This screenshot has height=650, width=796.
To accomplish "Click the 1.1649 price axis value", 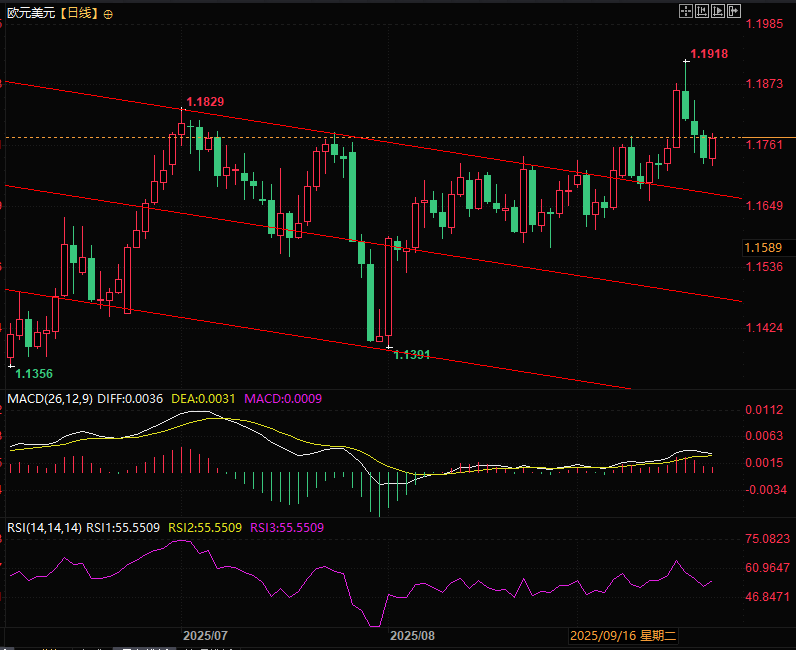I will pos(764,206).
